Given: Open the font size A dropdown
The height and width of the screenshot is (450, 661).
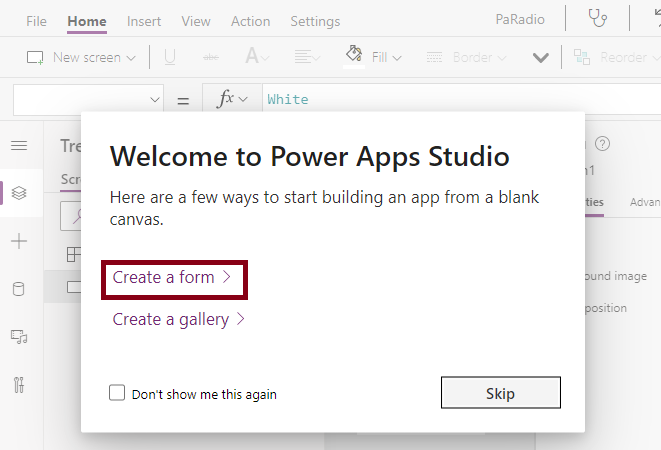Looking at the screenshot, I should pyautogui.click(x=257, y=56).
